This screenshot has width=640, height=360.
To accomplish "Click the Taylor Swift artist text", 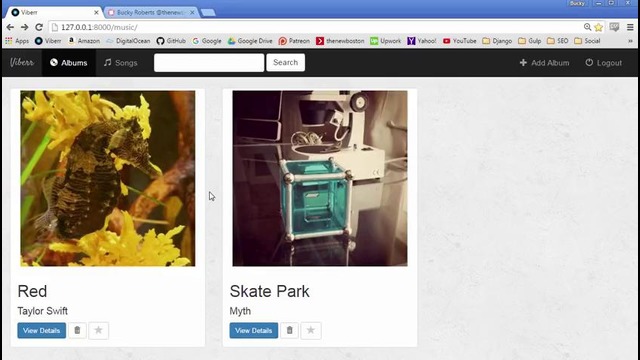I will pyautogui.click(x=42, y=311).
